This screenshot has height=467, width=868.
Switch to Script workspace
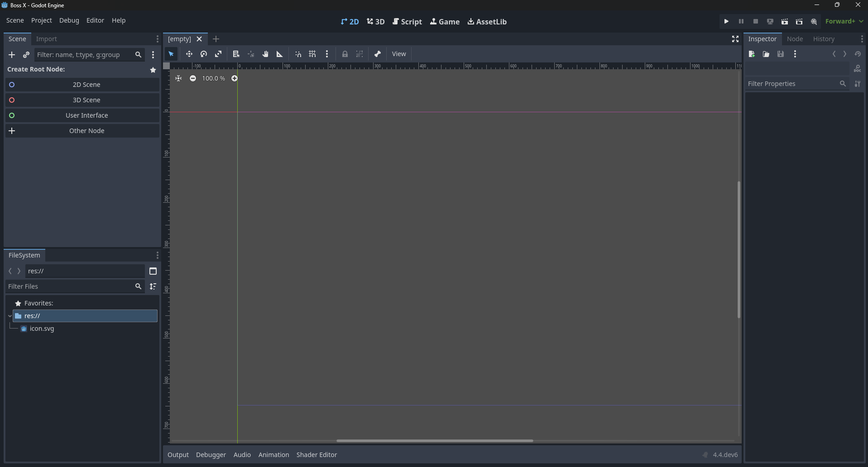pyautogui.click(x=407, y=22)
